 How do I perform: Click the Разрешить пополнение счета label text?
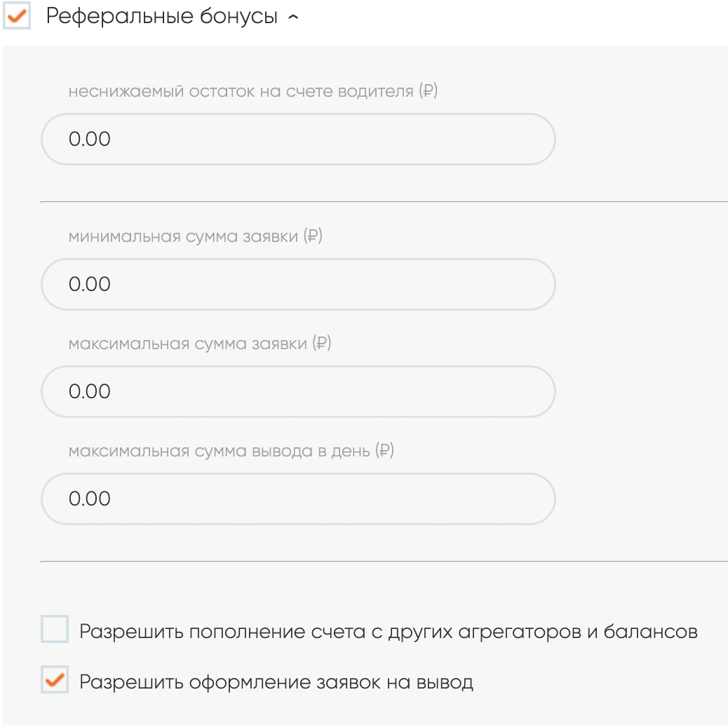point(388,632)
